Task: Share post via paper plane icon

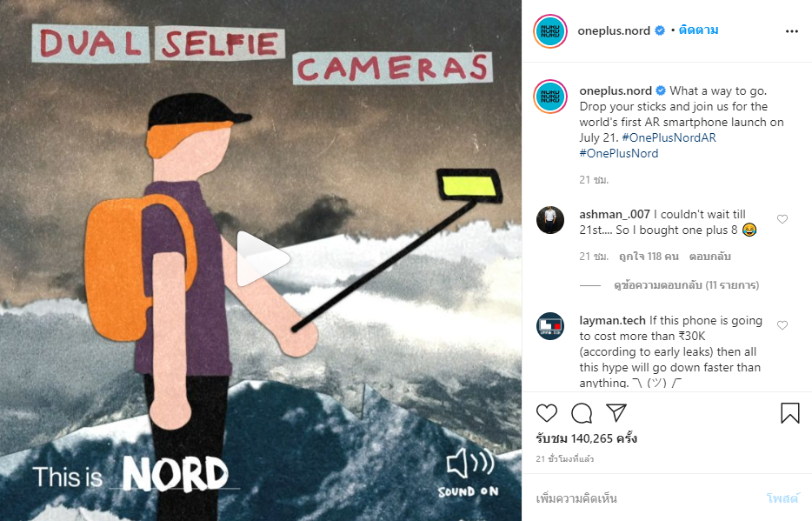Action: click(x=616, y=413)
